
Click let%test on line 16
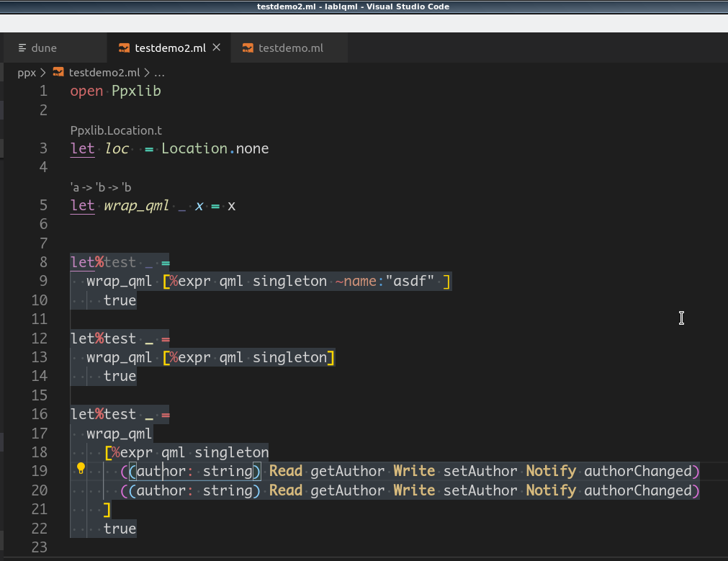tap(103, 414)
